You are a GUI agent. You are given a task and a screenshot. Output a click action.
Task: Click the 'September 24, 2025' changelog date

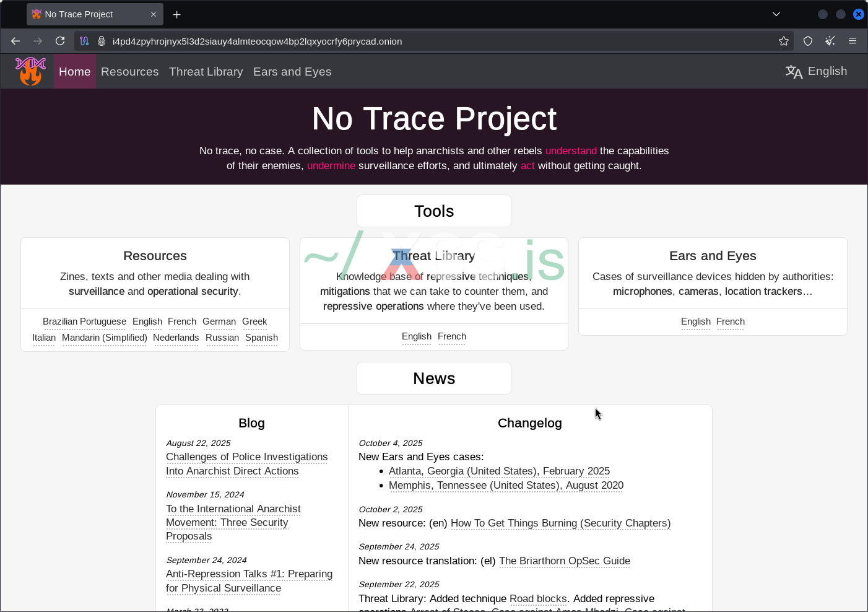click(399, 546)
